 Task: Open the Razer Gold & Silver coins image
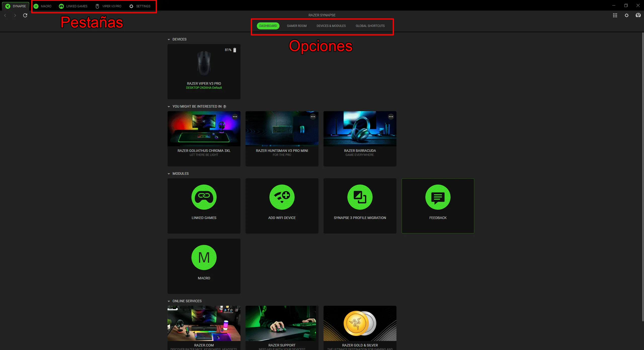click(x=360, y=323)
